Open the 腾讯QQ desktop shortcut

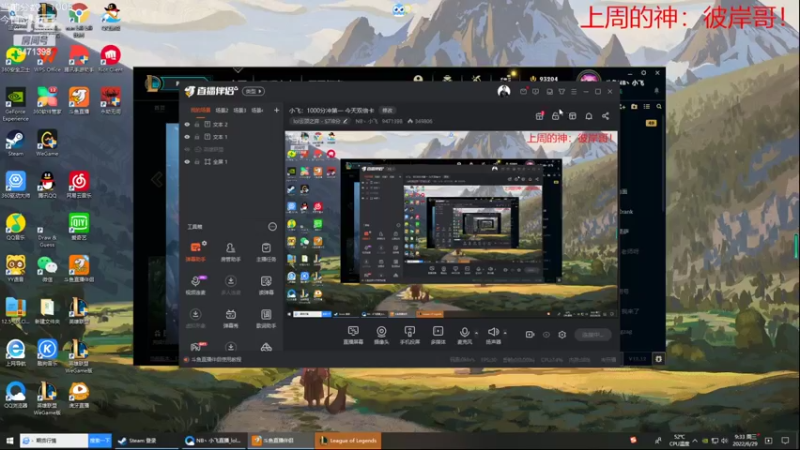point(47,185)
